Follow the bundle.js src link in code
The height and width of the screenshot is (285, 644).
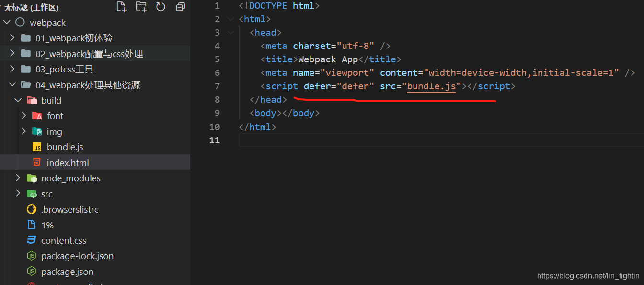[x=431, y=86]
